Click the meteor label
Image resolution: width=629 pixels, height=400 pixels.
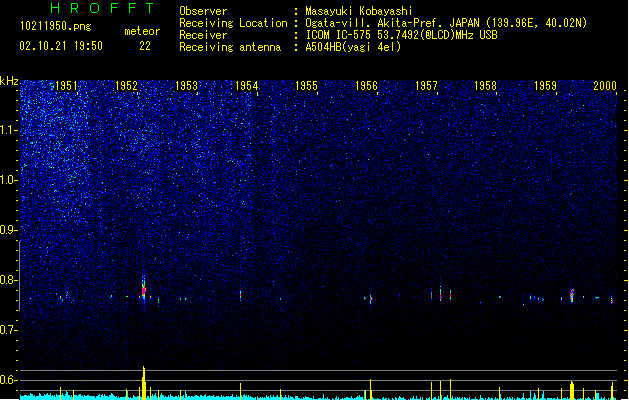coord(142,31)
